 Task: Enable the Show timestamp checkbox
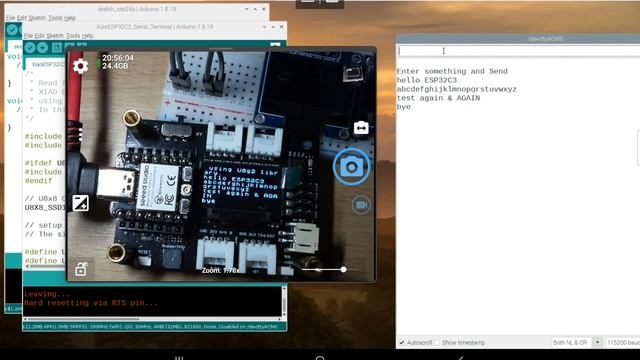pyautogui.click(x=437, y=342)
